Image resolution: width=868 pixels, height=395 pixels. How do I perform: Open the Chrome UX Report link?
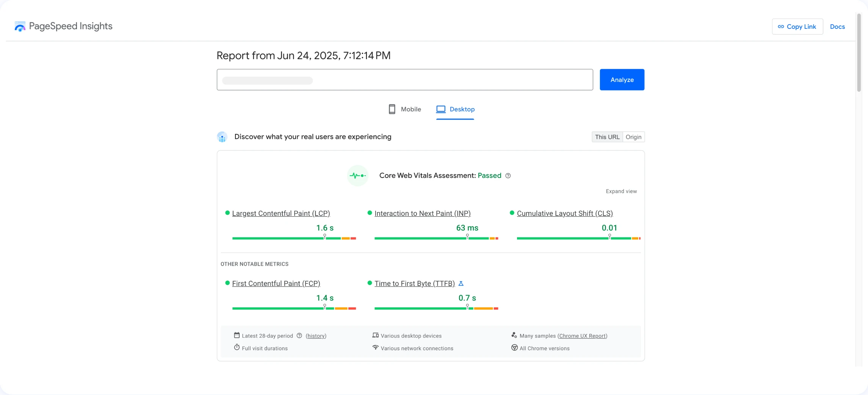tap(582, 336)
